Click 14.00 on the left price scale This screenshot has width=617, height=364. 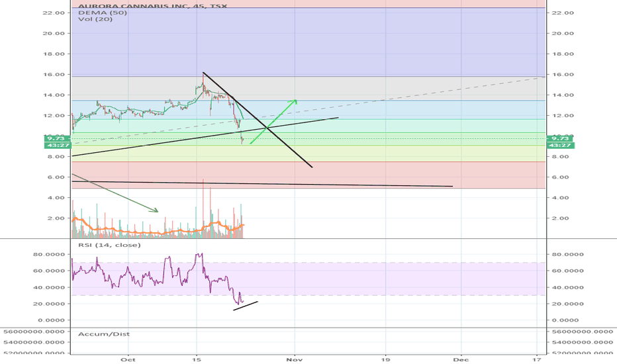point(54,95)
